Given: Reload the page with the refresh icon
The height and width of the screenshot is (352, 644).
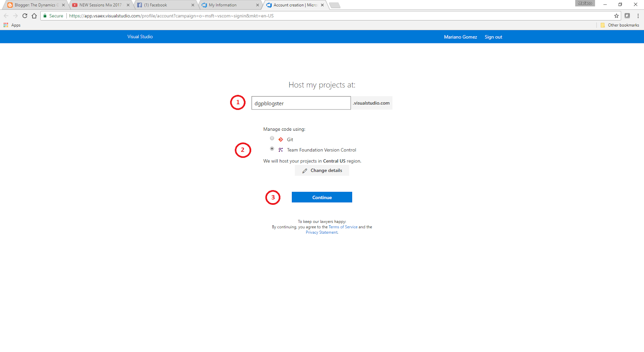Looking at the screenshot, I should (x=25, y=16).
